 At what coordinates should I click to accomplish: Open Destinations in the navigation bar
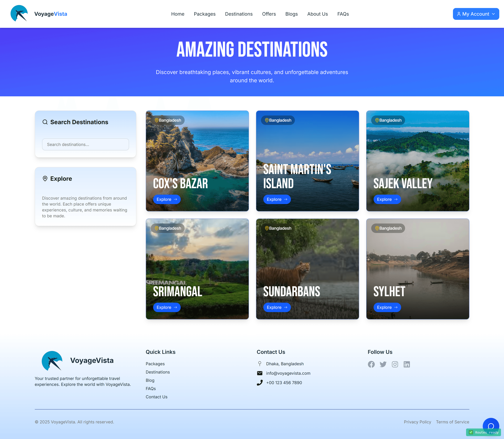click(238, 14)
